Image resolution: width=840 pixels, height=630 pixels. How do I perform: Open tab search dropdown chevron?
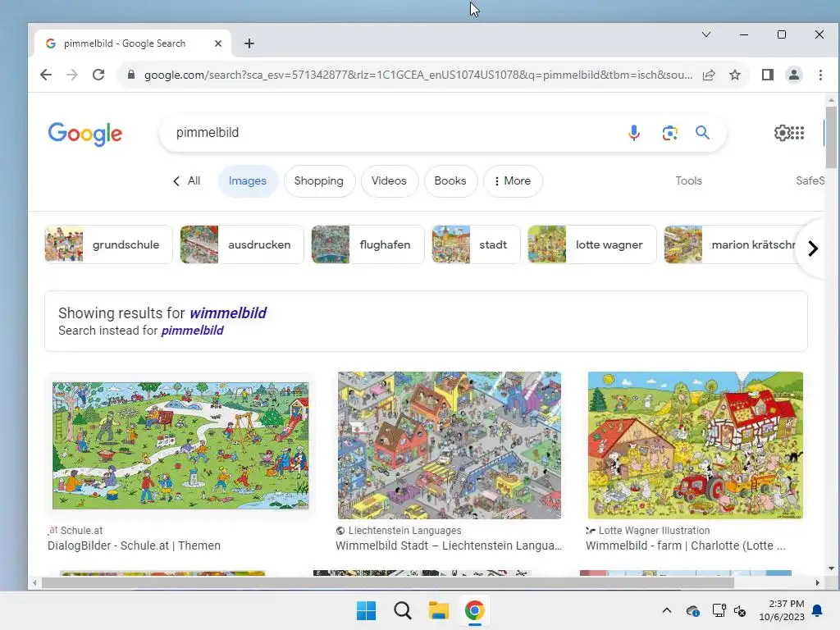(706, 34)
